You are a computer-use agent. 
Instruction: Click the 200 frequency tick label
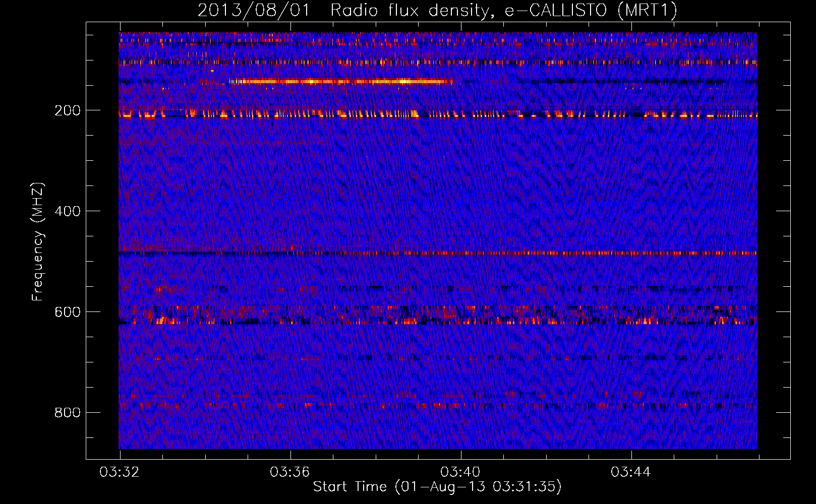coord(68,110)
